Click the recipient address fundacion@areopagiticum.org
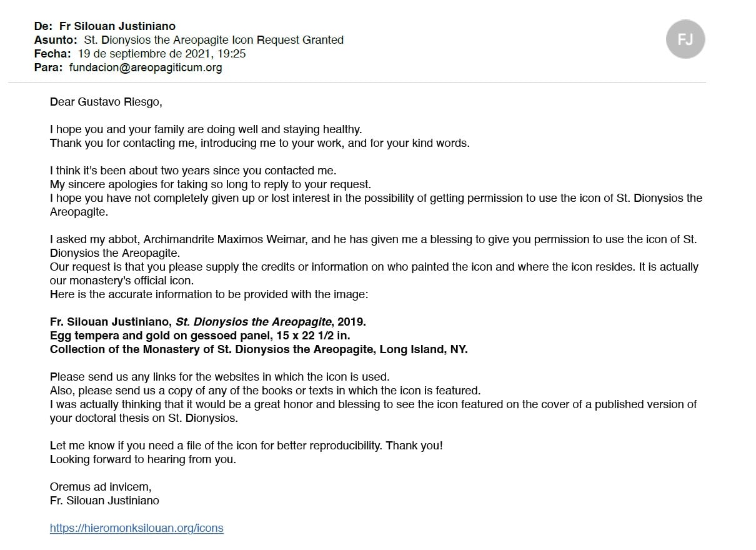The image size is (756, 550). (x=146, y=67)
